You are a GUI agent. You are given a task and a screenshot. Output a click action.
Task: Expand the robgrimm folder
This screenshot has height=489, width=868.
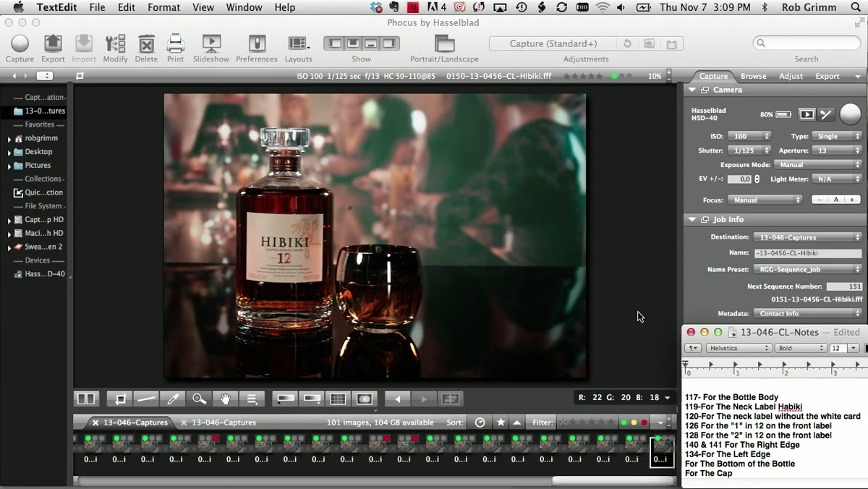click(9, 139)
